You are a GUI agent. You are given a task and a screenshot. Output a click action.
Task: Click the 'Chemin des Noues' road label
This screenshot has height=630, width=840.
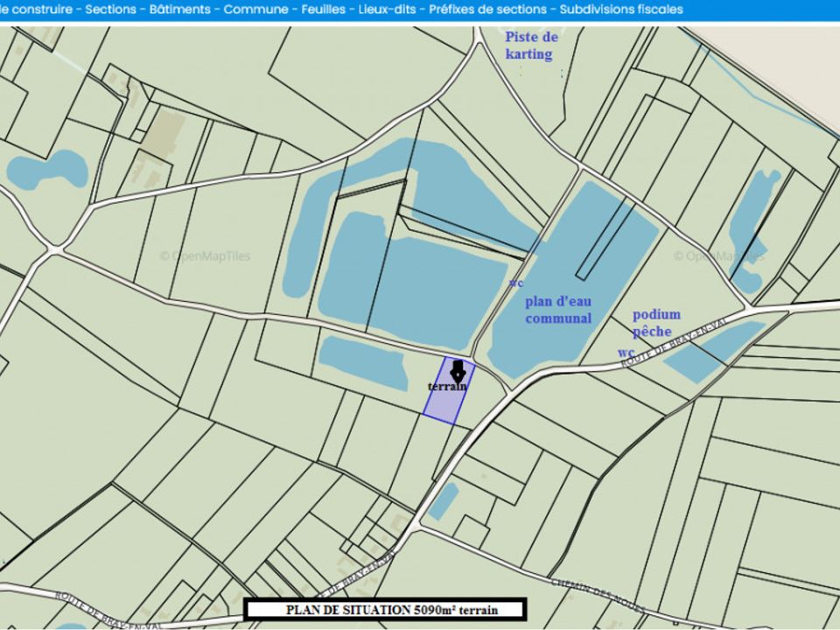coord(598,595)
